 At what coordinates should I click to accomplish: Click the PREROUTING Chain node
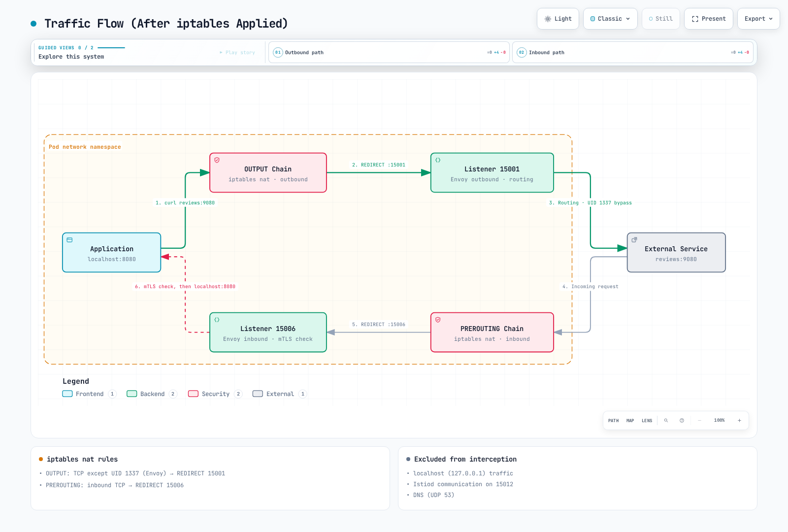tap(492, 332)
